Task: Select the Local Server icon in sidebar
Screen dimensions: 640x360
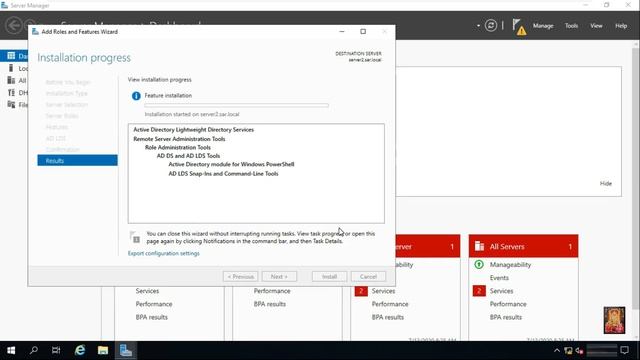Action: coord(11,68)
